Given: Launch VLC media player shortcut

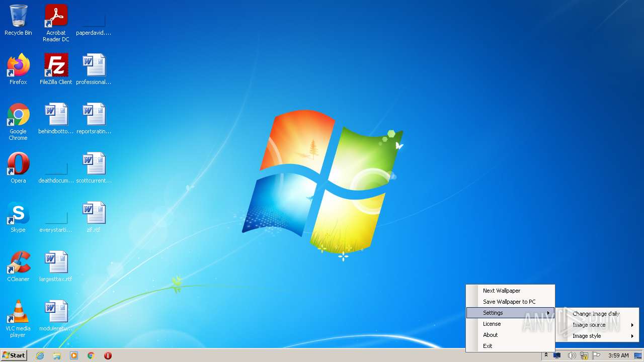Looking at the screenshot, I should [x=18, y=319].
